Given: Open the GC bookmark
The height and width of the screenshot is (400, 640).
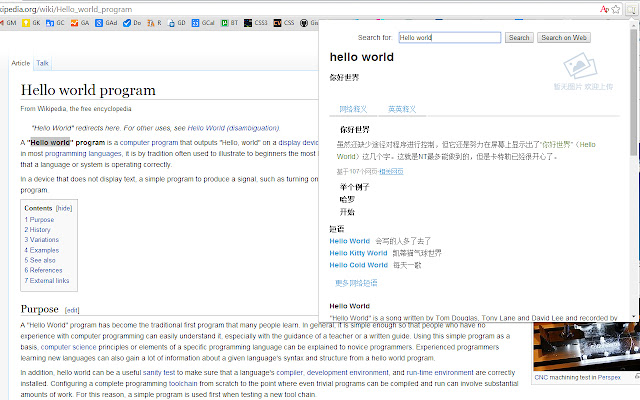Looking at the screenshot, I should click(56, 23).
